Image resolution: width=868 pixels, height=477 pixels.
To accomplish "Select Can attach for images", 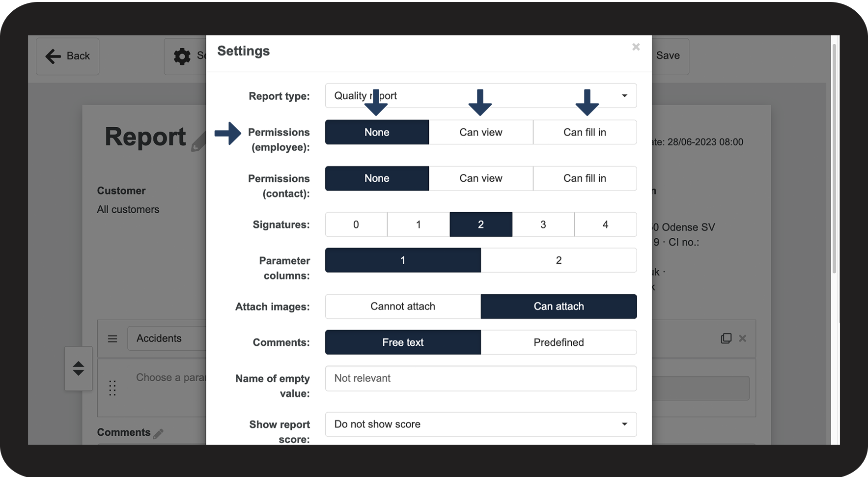I will click(559, 307).
